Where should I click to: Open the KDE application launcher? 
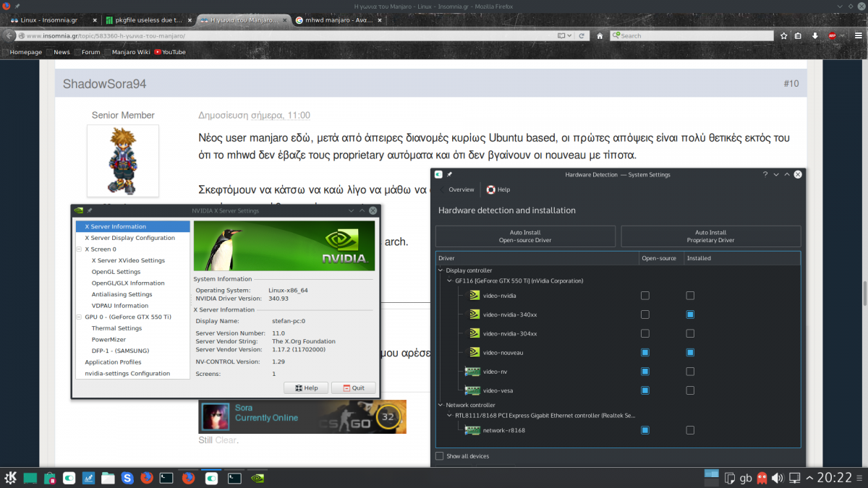point(11,478)
